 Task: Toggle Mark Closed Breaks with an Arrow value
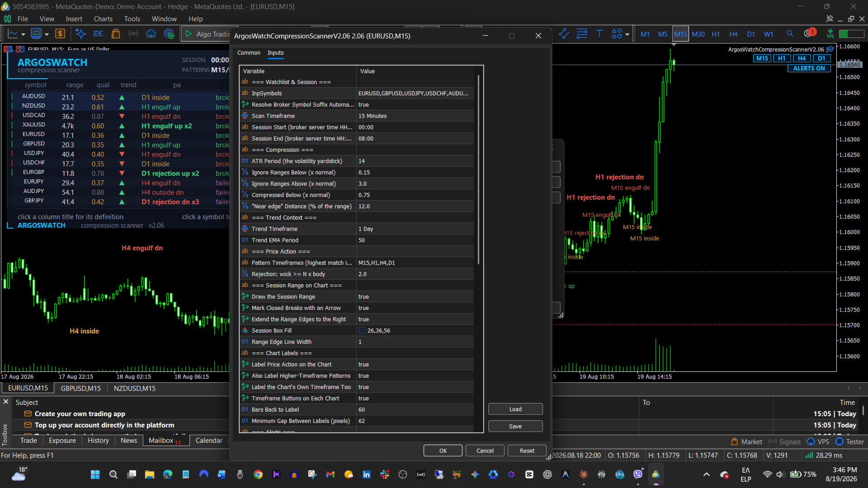tap(415, 308)
